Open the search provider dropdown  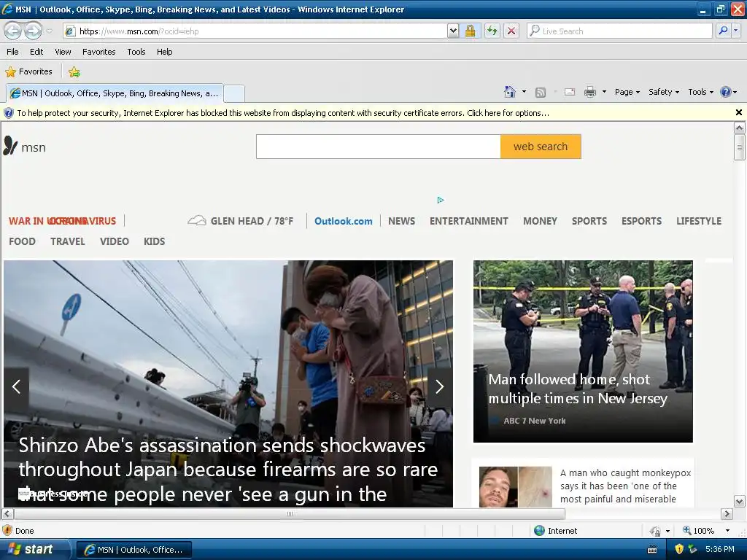pyautogui.click(x=737, y=31)
